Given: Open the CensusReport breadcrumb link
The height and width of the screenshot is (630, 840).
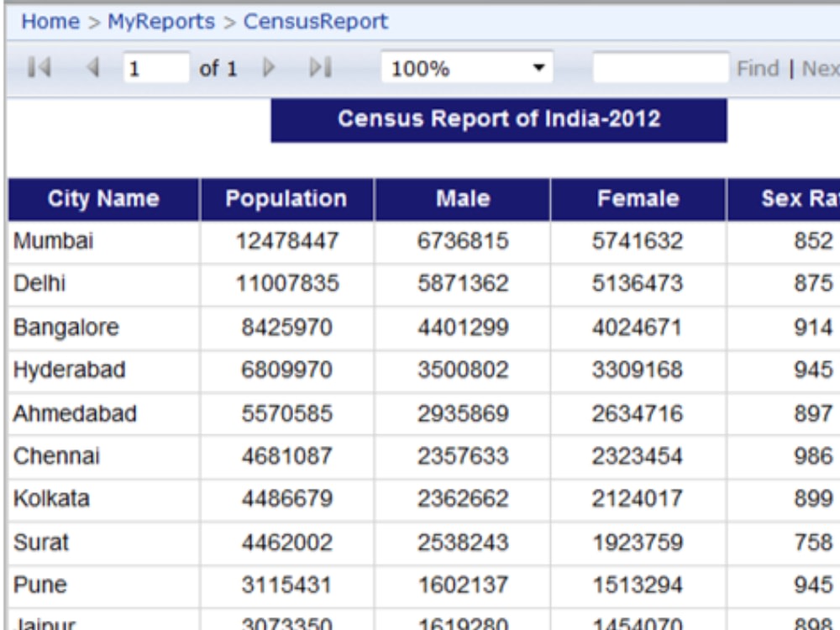Looking at the screenshot, I should (316, 22).
